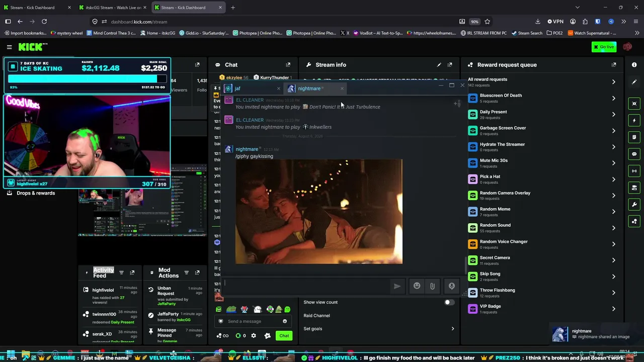Toggle the chat bubble panel in right sidebar

tap(634, 154)
